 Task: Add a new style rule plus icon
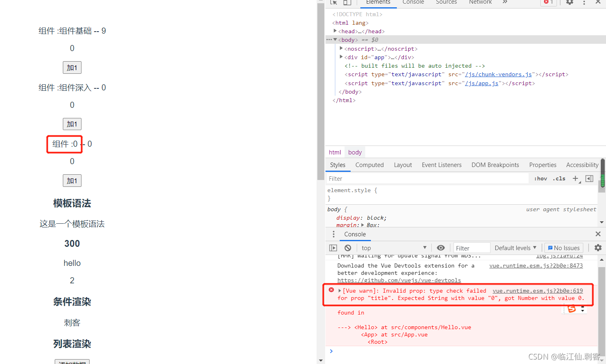(576, 178)
